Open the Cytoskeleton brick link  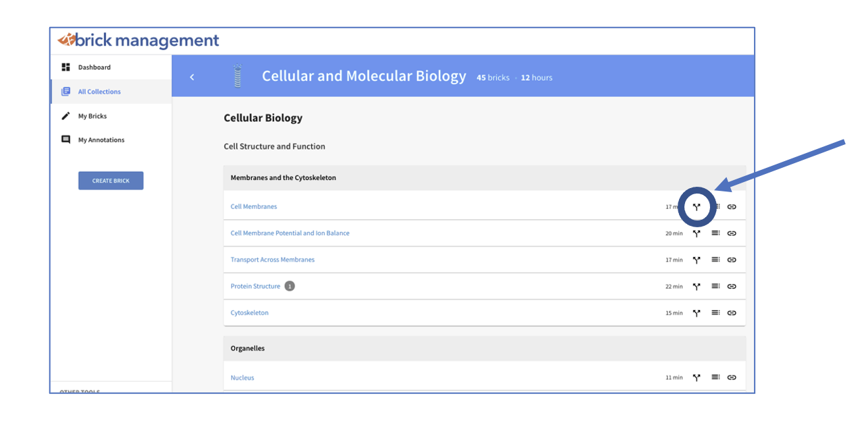click(250, 313)
